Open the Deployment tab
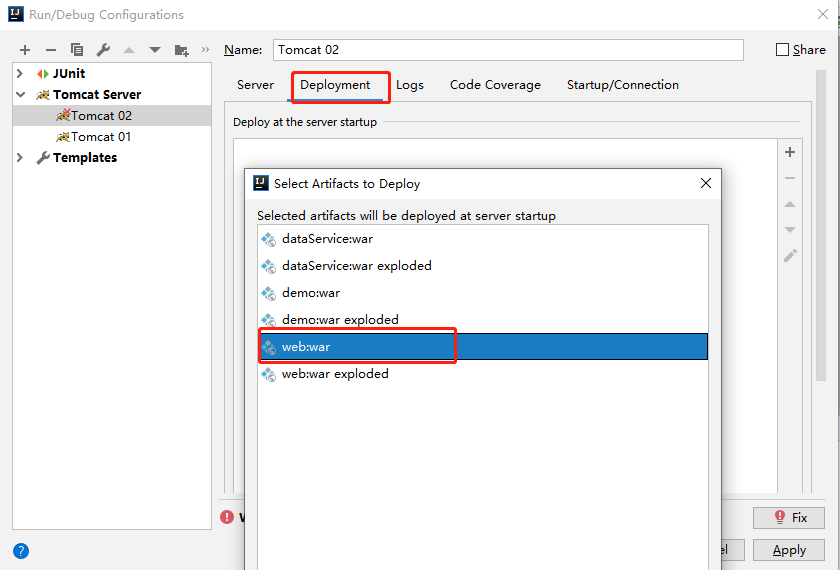The image size is (840, 570). (x=335, y=85)
